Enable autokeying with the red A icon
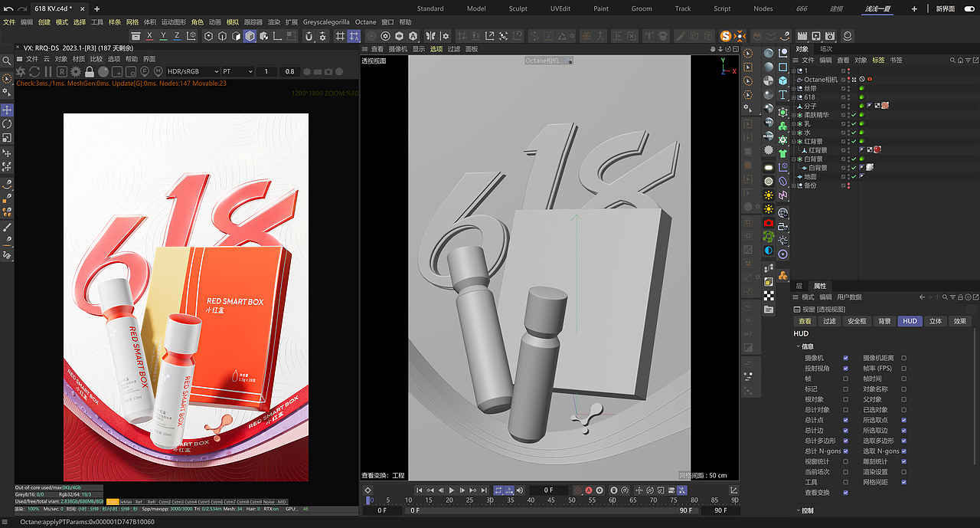This screenshot has width=980, height=528. coord(589,490)
